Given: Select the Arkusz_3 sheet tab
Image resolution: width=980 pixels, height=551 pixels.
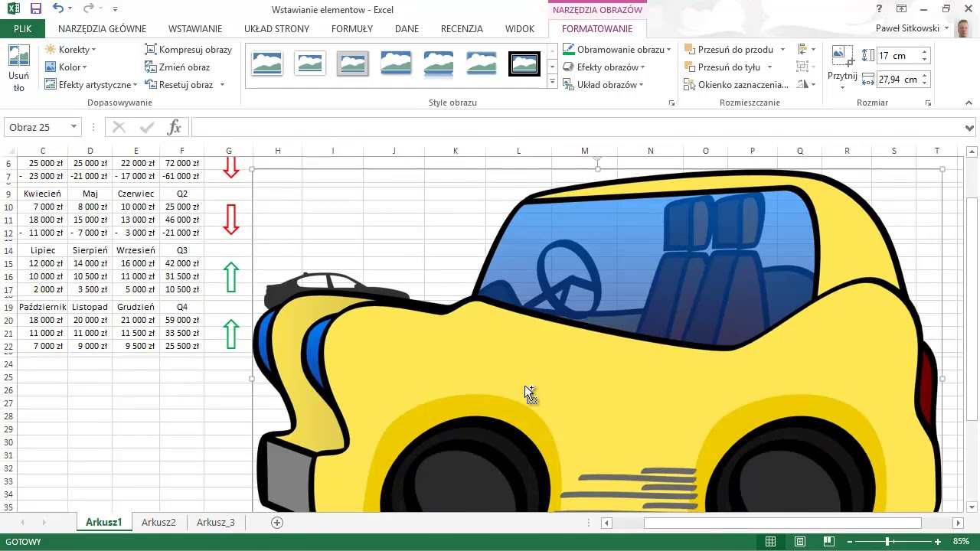Looking at the screenshot, I should tap(215, 522).
